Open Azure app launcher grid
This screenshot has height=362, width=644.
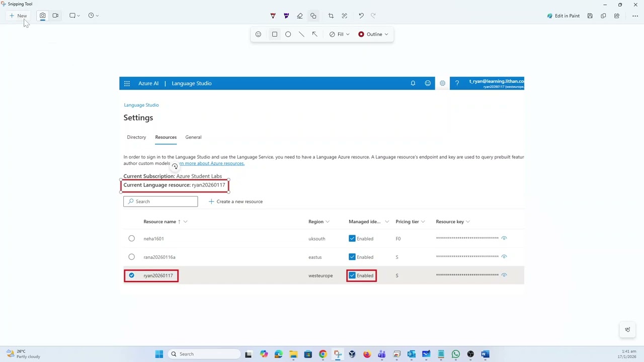pos(127,83)
